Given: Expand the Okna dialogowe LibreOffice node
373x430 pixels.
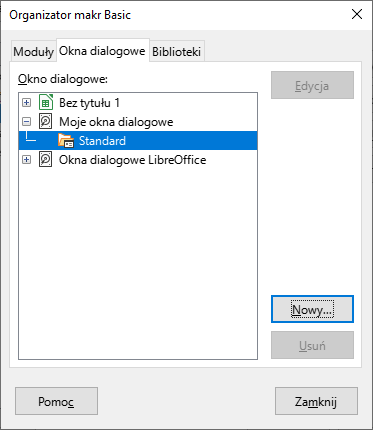Looking at the screenshot, I should pyautogui.click(x=26, y=160).
